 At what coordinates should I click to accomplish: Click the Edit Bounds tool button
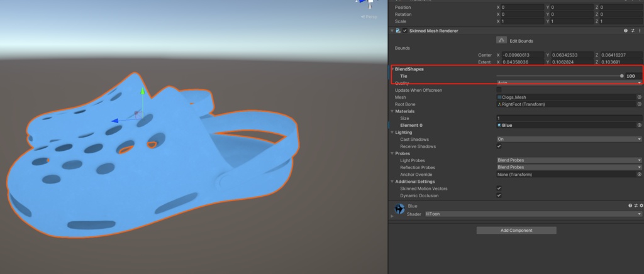(501, 40)
